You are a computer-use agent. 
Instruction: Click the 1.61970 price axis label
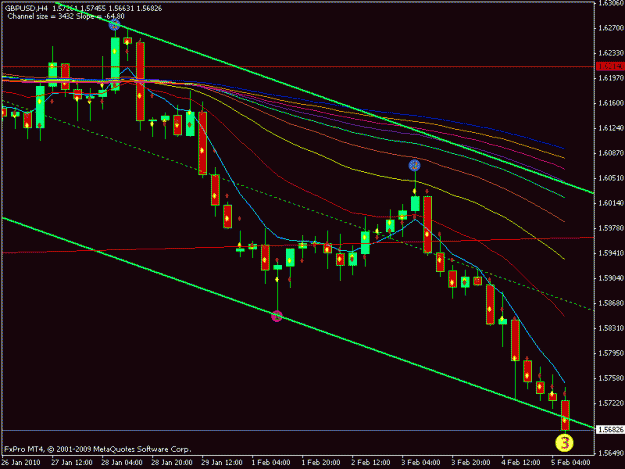pos(611,78)
